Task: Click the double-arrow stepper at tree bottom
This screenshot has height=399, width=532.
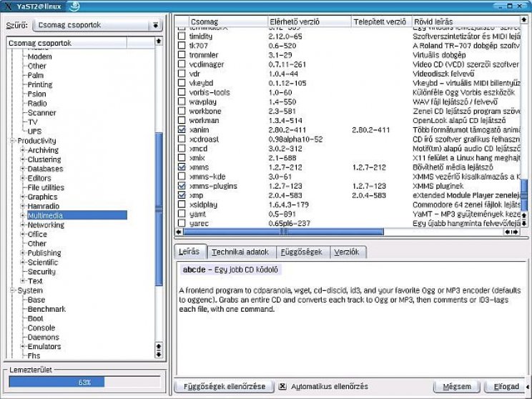Action: click(159, 350)
